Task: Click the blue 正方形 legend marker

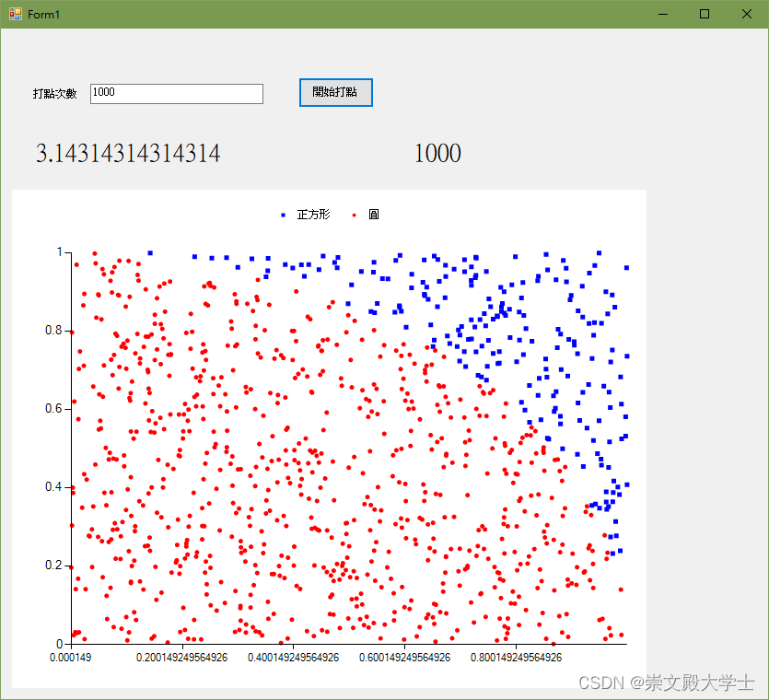Action: coord(283,215)
